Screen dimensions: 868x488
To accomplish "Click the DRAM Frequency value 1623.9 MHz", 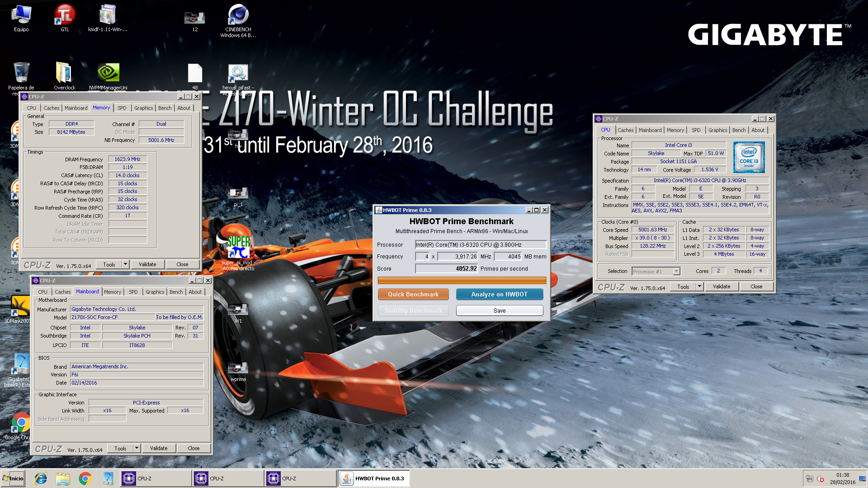I will 127,159.
